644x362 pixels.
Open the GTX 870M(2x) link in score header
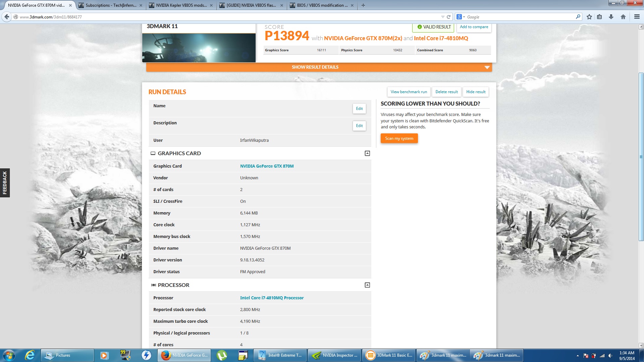363,38
